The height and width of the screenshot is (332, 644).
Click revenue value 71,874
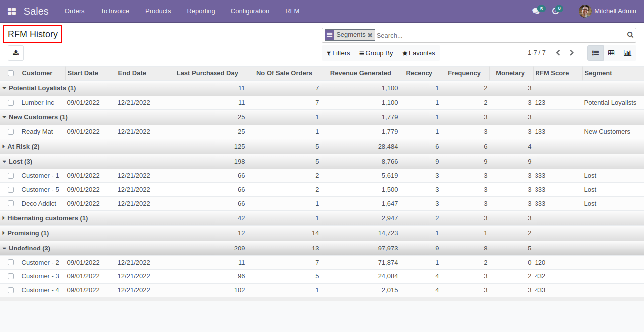(388, 262)
